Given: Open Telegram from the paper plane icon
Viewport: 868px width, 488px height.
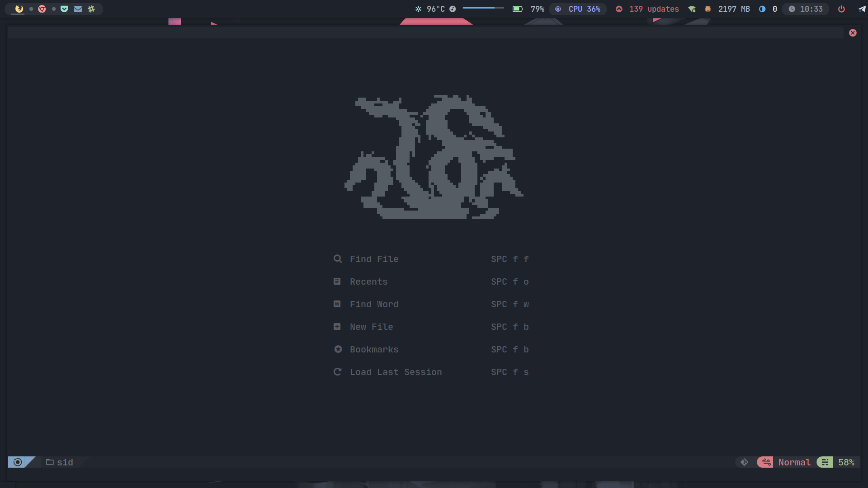Looking at the screenshot, I should (862, 9).
